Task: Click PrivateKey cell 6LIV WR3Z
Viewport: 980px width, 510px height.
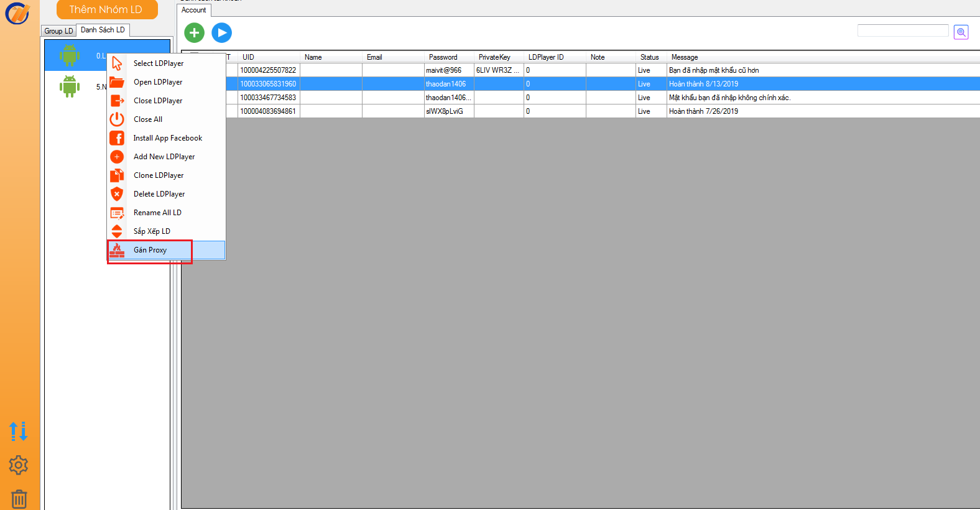Action: pyautogui.click(x=499, y=70)
